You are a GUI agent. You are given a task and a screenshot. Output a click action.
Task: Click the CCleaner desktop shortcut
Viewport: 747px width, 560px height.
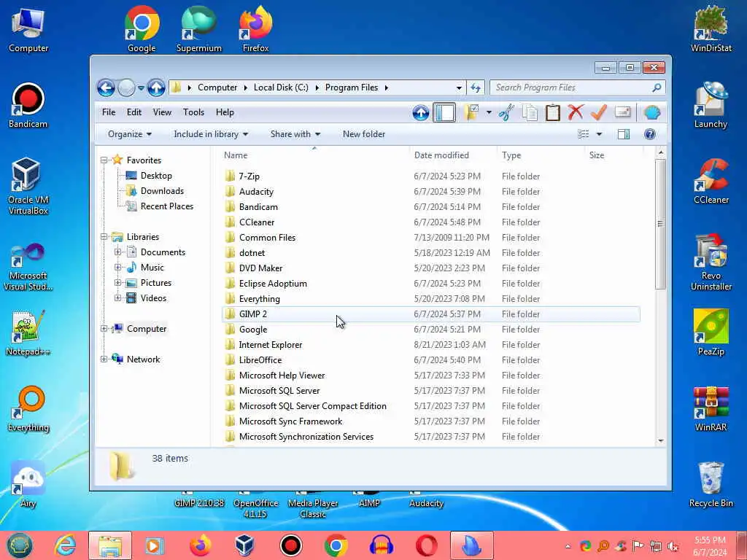pos(711,181)
